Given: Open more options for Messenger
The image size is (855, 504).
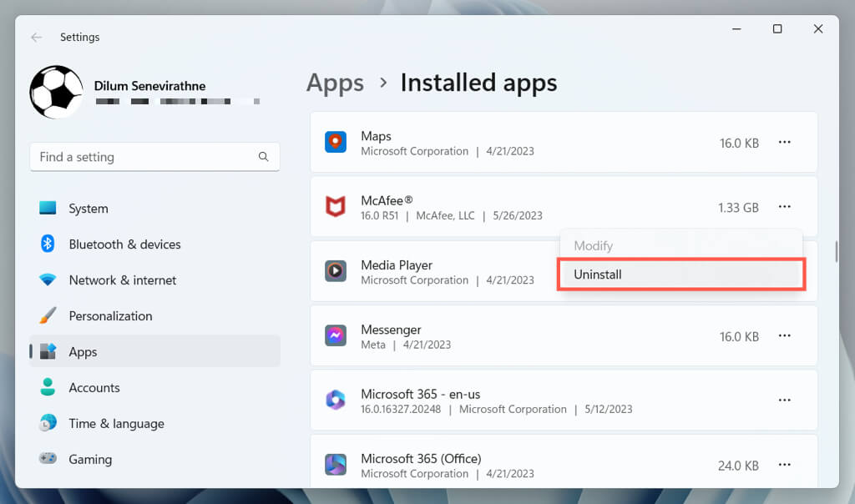Looking at the screenshot, I should coord(785,335).
